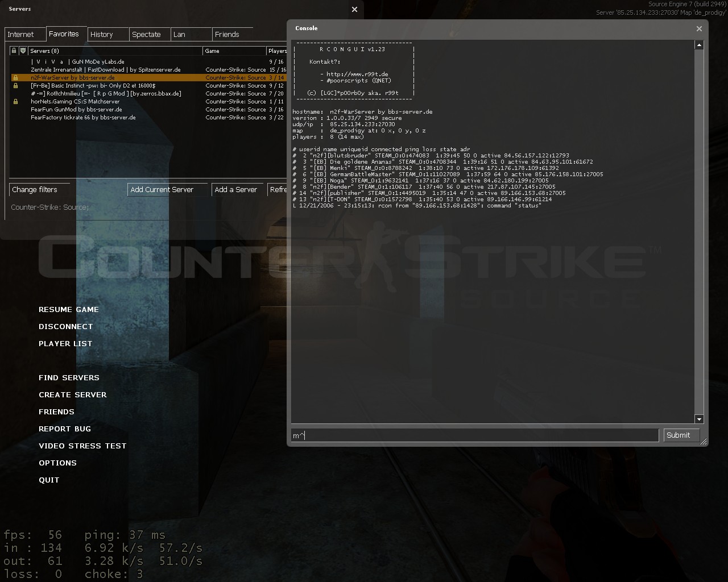Click the password lock column header icon
This screenshot has height=582, width=728.
(14, 51)
